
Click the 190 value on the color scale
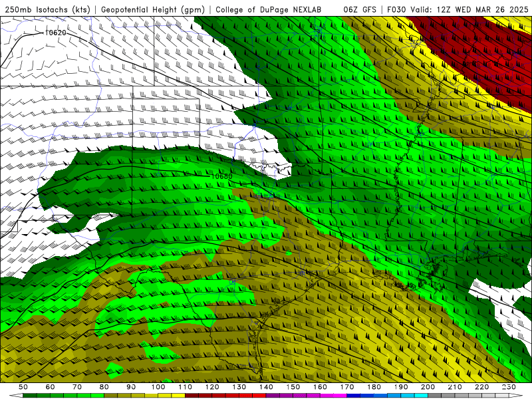401,387
